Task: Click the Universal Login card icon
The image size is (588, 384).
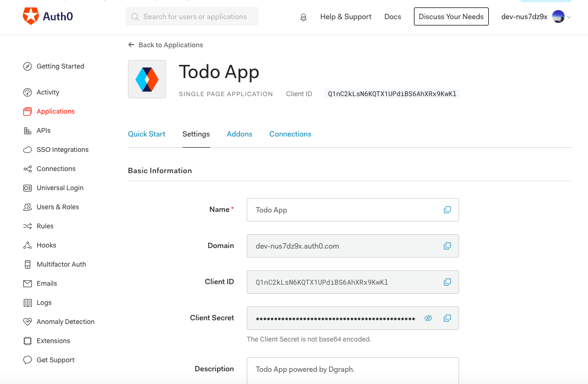Action: click(28, 188)
